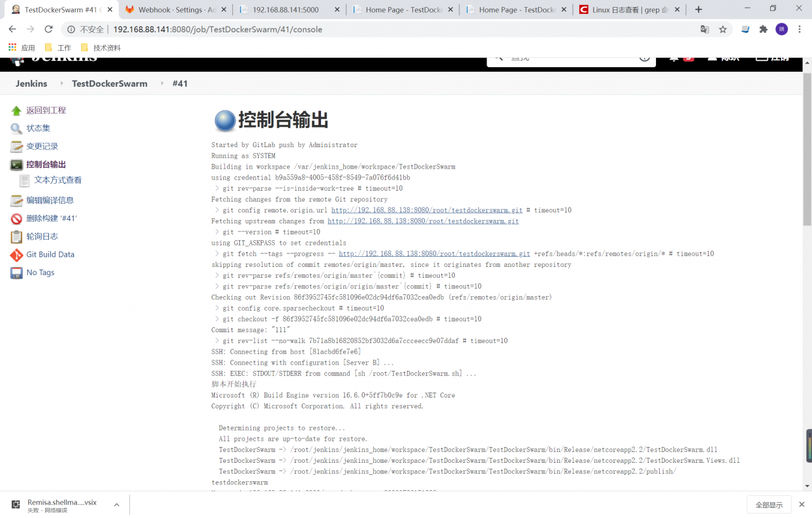
Task: Open git URL after Fetching upstream changes from
Action: point(423,221)
